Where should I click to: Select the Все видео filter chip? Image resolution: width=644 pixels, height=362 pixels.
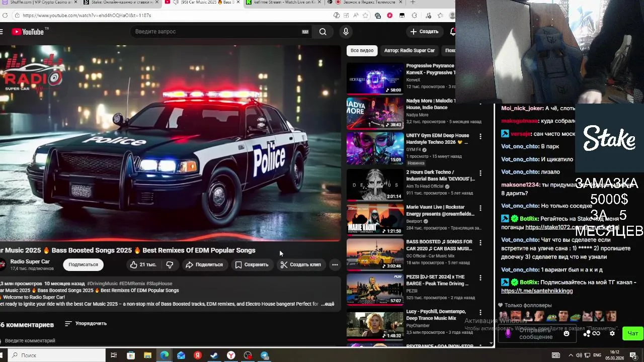tap(362, 50)
